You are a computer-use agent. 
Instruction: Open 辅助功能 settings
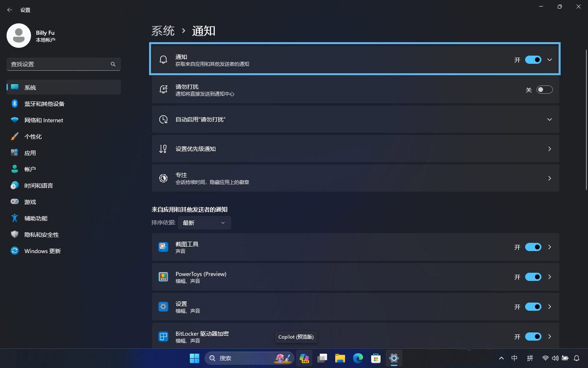coord(64,218)
